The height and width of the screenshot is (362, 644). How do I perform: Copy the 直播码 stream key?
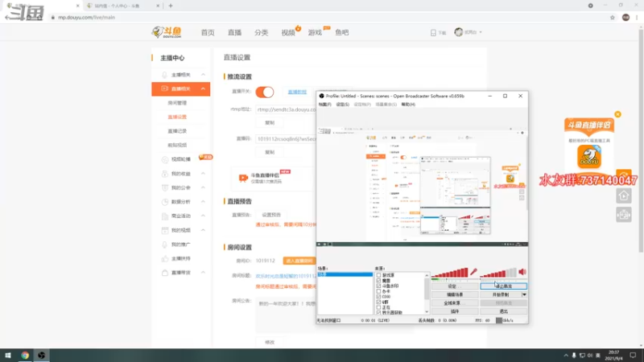pyautogui.click(x=270, y=152)
